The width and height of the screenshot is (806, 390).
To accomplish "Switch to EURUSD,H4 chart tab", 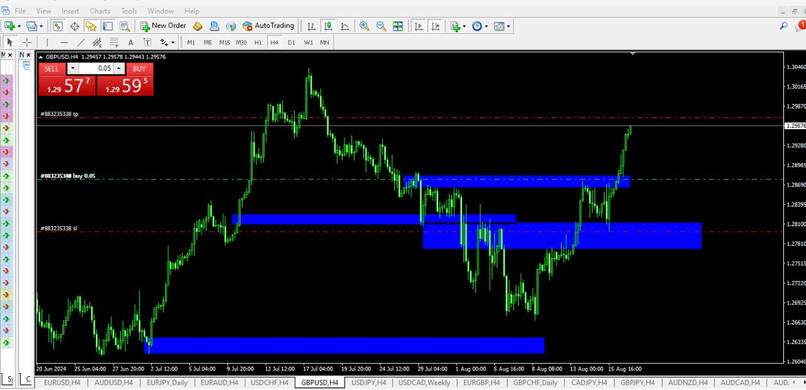I will coord(62,383).
